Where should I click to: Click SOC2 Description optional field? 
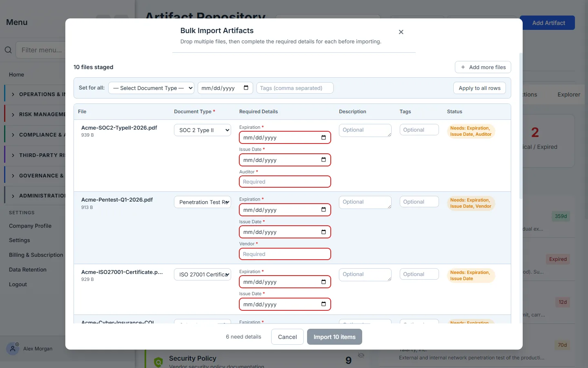tap(365, 130)
